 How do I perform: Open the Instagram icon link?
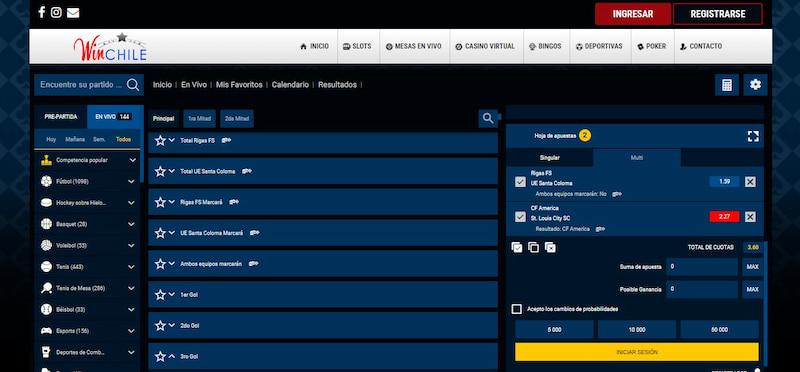[56, 12]
